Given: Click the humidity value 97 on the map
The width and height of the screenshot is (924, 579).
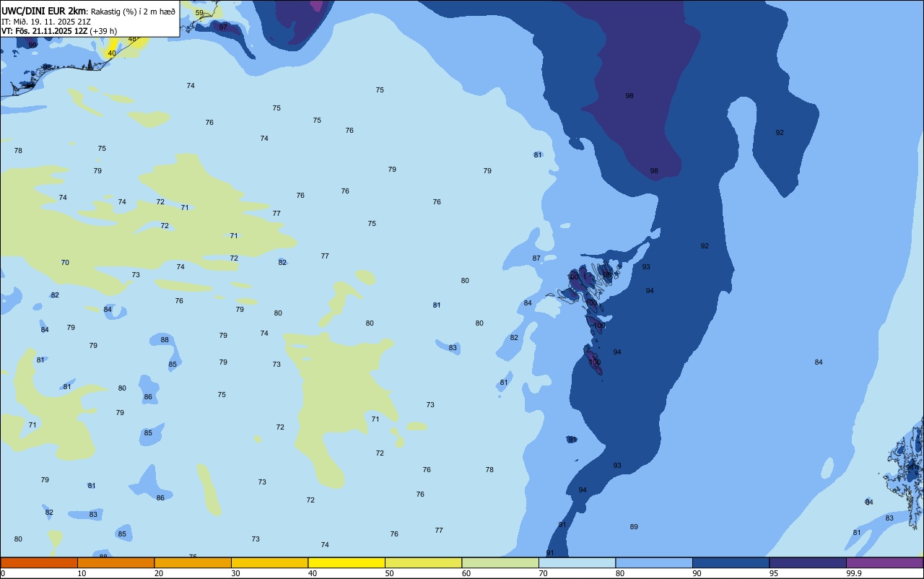Looking at the screenshot, I should 223,27.
